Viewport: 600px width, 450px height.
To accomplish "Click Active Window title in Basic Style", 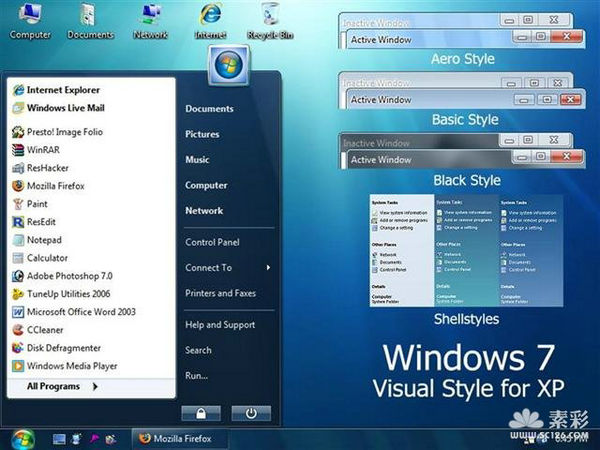I will (381, 100).
